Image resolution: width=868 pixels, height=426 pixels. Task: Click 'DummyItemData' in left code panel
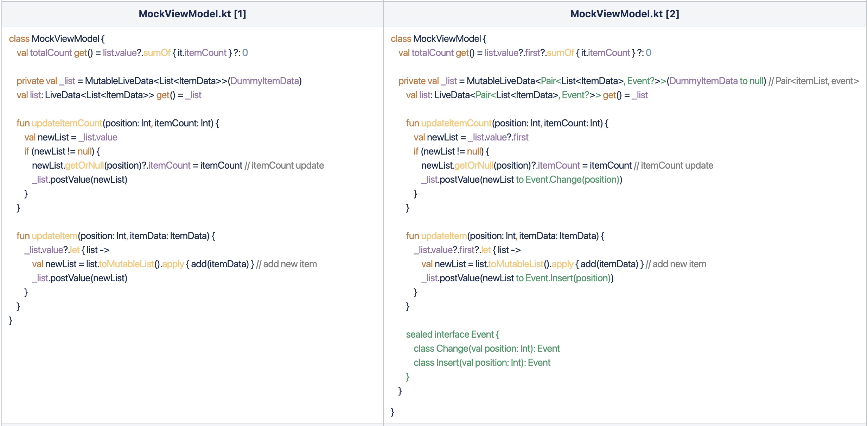pos(264,81)
